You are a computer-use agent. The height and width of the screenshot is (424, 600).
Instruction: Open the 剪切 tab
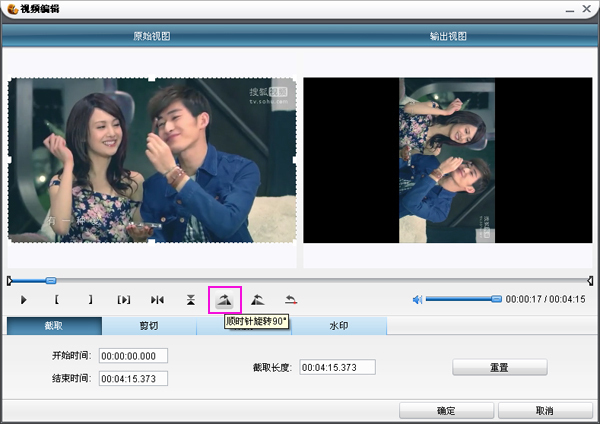tap(149, 326)
